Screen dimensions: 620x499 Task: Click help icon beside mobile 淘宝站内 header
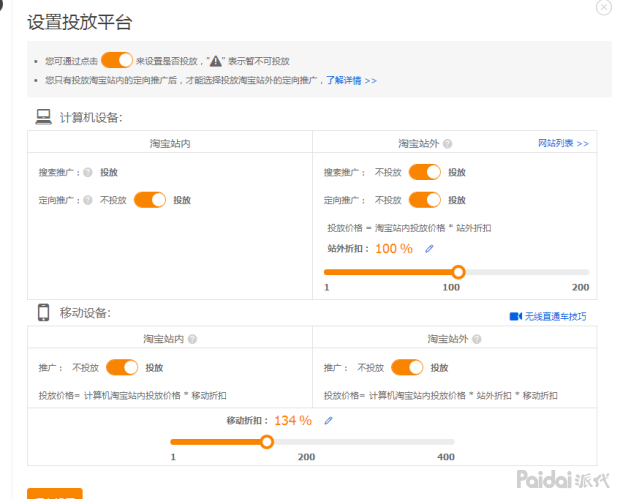click(x=192, y=339)
